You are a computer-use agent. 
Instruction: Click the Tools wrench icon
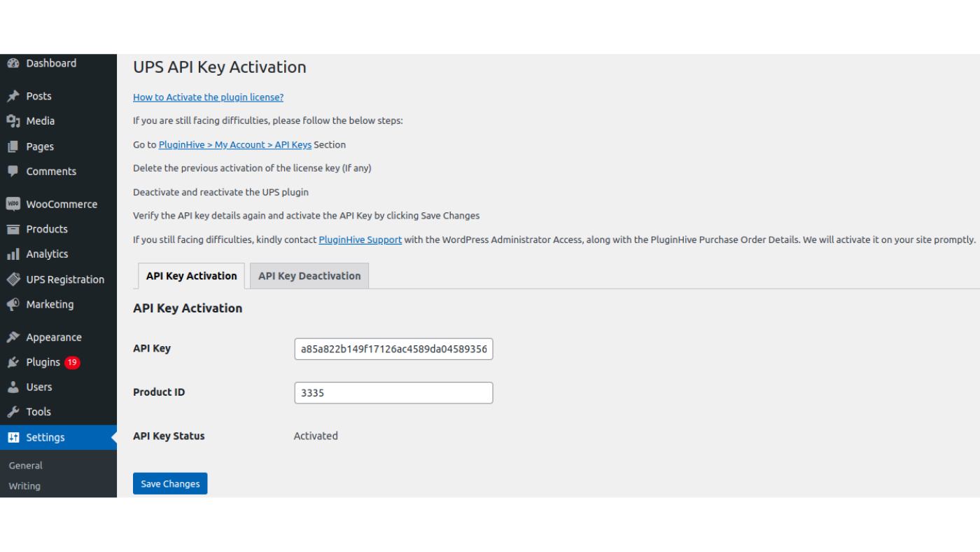(x=13, y=412)
